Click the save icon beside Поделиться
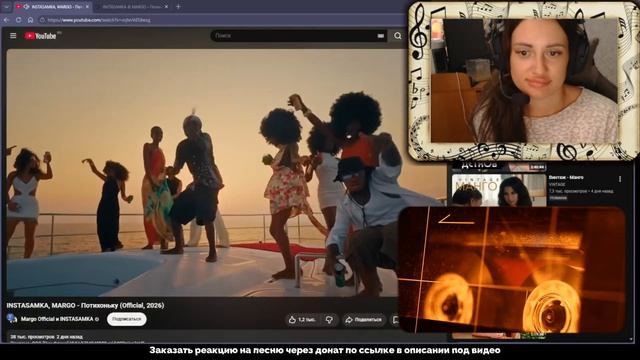The width and height of the screenshot is (640, 360). [396, 320]
